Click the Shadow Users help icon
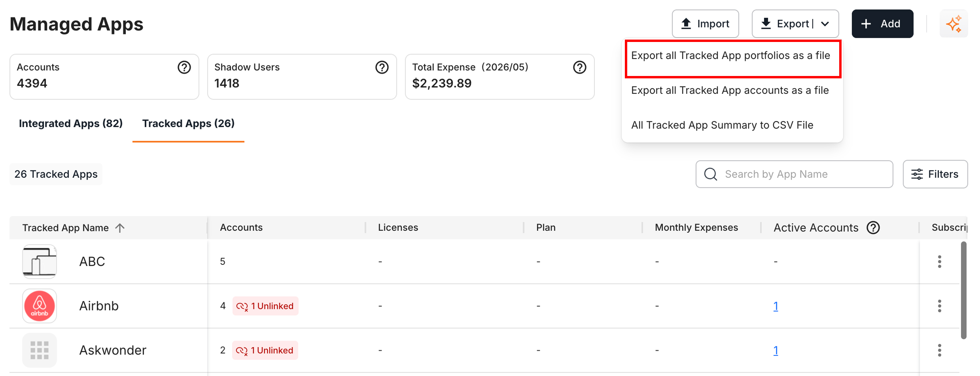The width and height of the screenshot is (980, 376). [382, 67]
